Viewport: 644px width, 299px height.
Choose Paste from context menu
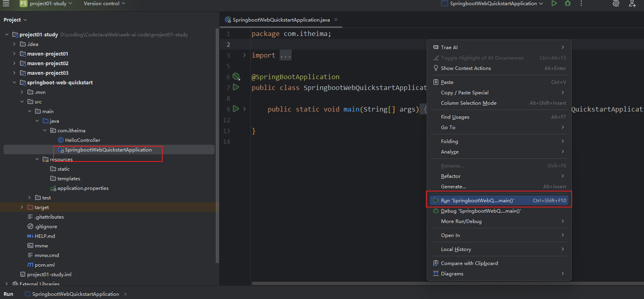tap(499, 82)
